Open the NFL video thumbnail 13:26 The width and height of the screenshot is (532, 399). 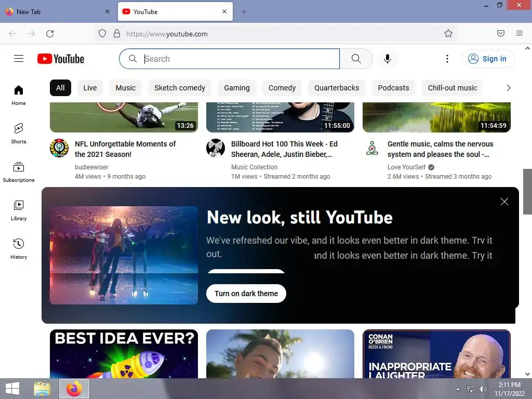[124, 117]
